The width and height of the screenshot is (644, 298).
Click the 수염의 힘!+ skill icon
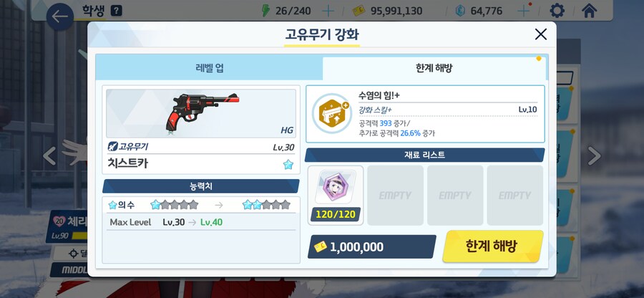(x=332, y=113)
